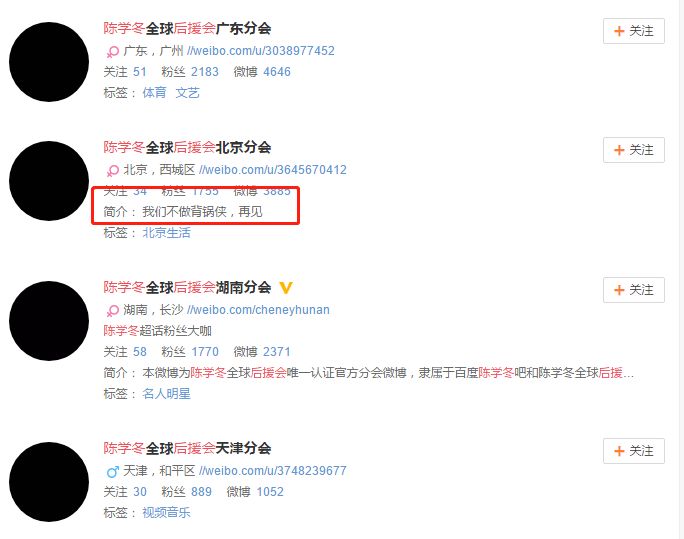Screen dimensions: 684x539
Task: Open the avatar of 陈学冬全球后援会广东分会
Action: pyautogui.click(x=49, y=62)
